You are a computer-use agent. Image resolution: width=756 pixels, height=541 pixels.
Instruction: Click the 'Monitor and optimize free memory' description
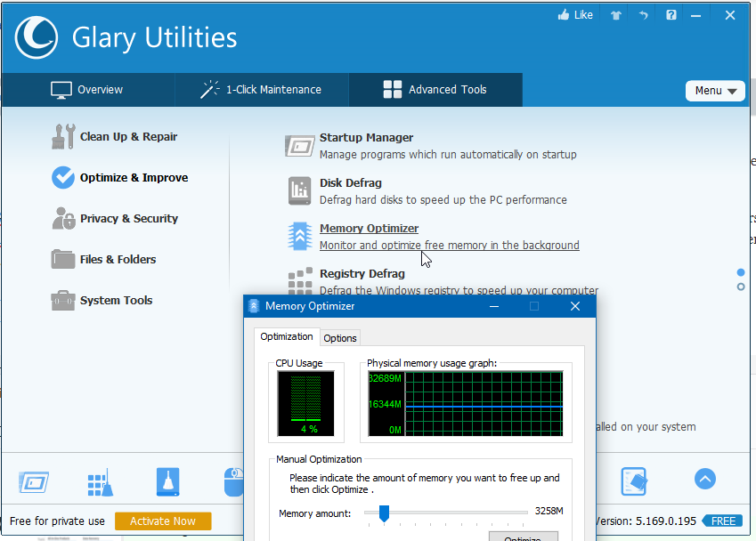click(x=450, y=246)
